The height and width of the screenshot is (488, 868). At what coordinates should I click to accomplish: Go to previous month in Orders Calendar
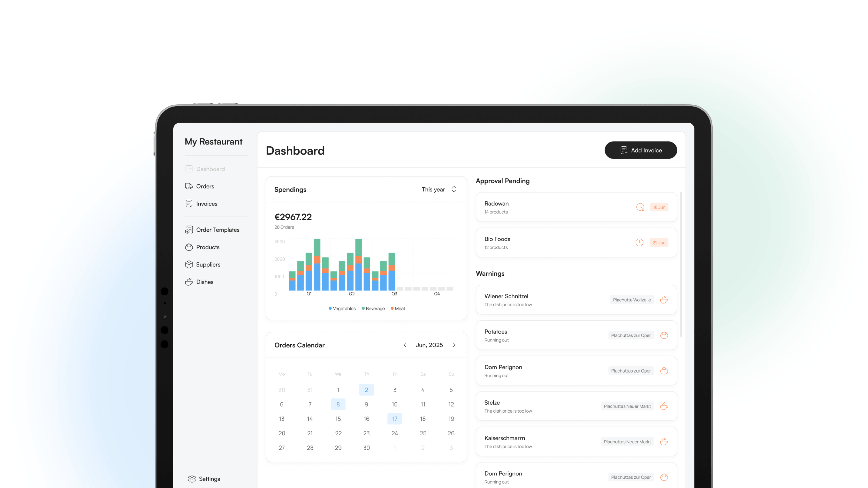tap(405, 345)
